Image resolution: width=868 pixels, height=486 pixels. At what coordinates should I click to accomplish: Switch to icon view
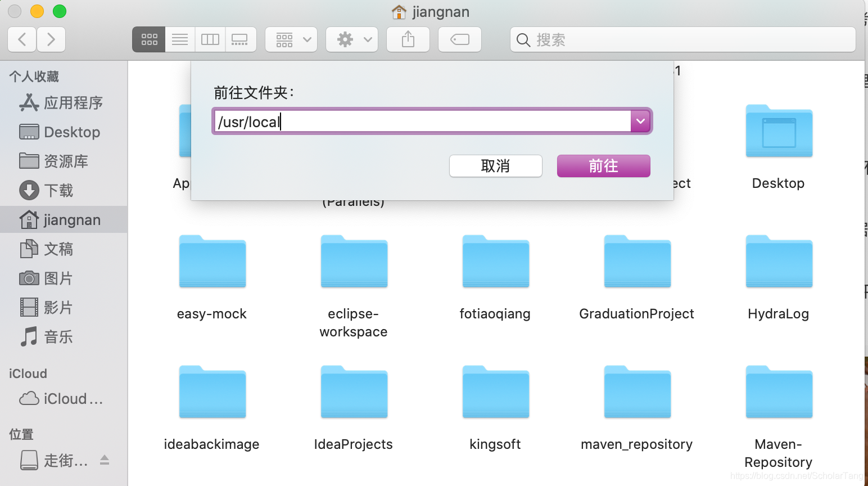tap(149, 39)
